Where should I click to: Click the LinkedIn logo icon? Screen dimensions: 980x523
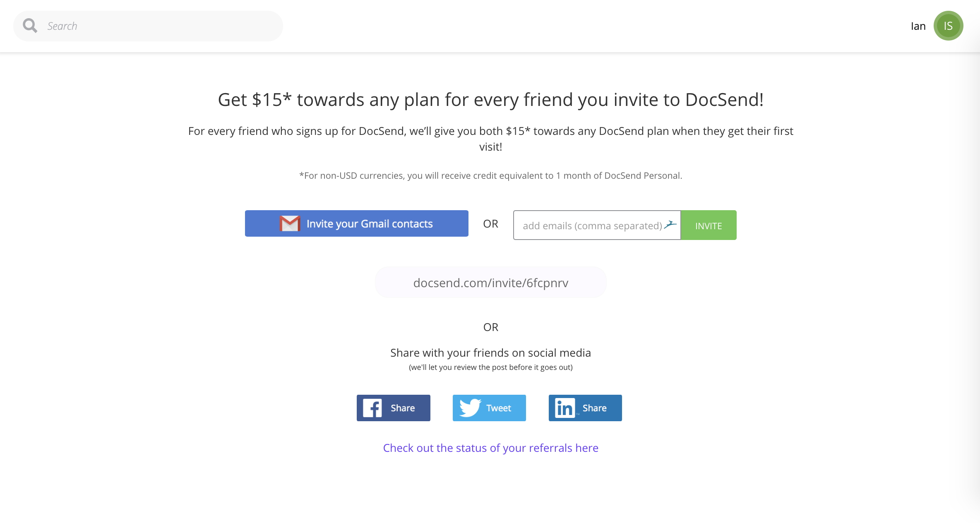[x=565, y=408]
